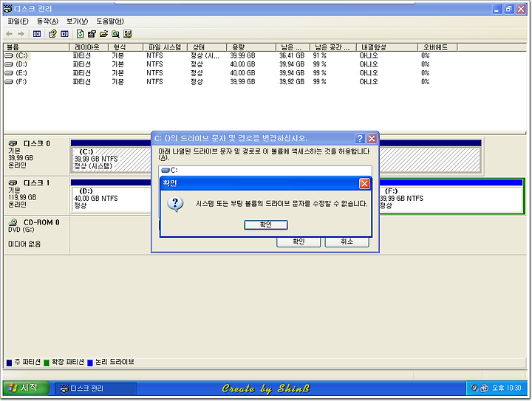Toggle the show/hide action pane icon

click(x=64, y=34)
